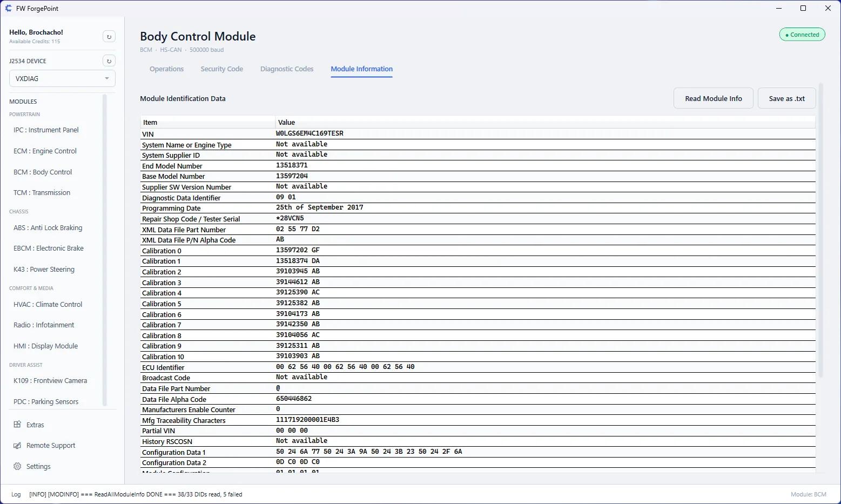The width and height of the screenshot is (841, 504).
Task: Click the Log label in status bar
Action: tap(16, 494)
